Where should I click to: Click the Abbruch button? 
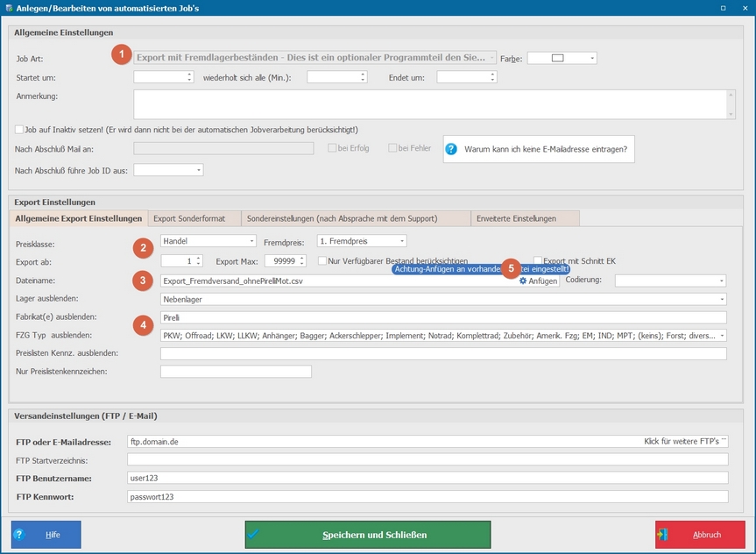pos(700,535)
